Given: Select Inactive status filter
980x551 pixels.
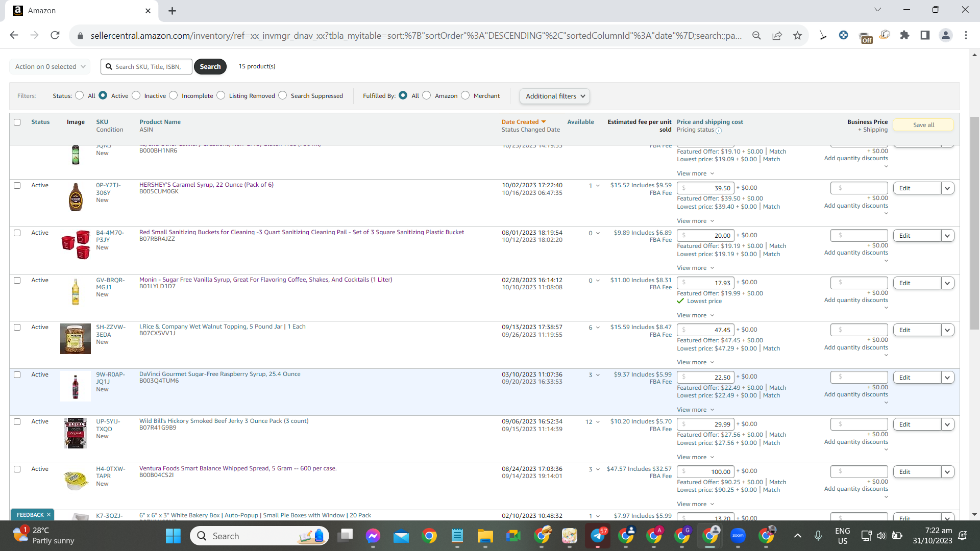Looking at the screenshot, I should pos(136,95).
